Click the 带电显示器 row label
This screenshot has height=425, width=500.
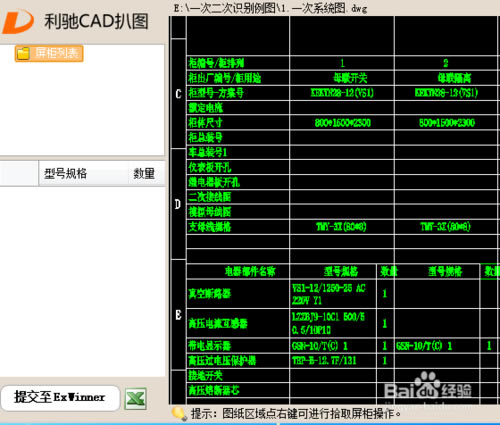[x=210, y=345]
